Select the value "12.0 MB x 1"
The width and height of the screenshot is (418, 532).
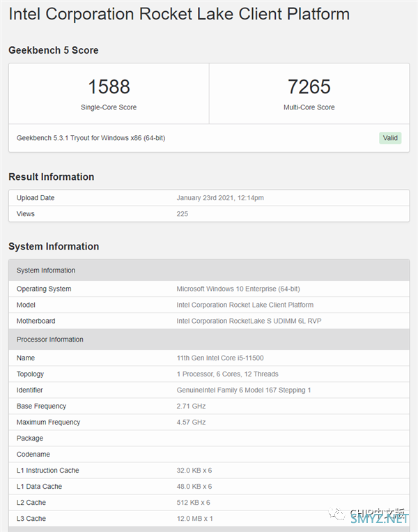(194, 519)
